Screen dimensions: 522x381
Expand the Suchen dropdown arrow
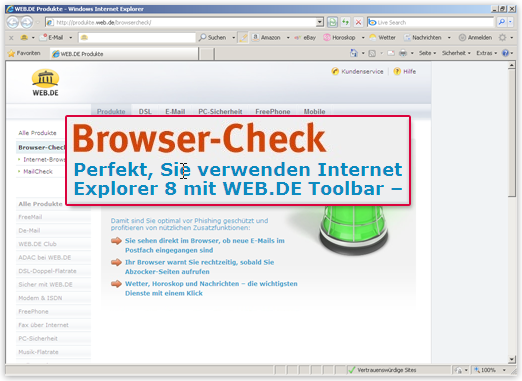[x=233, y=38]
